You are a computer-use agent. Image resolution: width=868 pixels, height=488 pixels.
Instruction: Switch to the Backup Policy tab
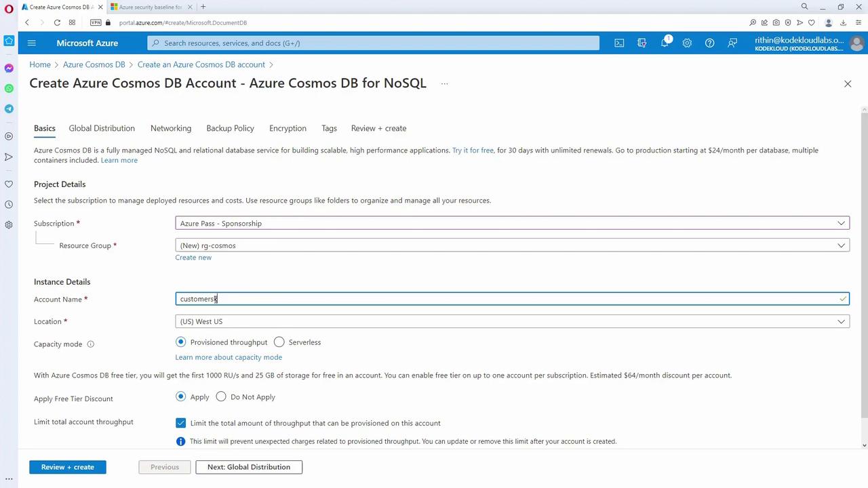point(231,128)
